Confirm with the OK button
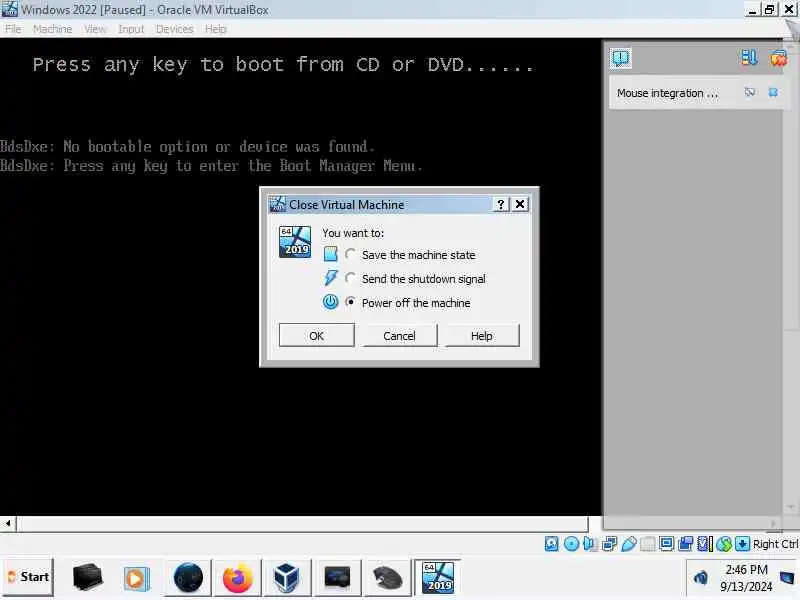 [x=316, y=336]
